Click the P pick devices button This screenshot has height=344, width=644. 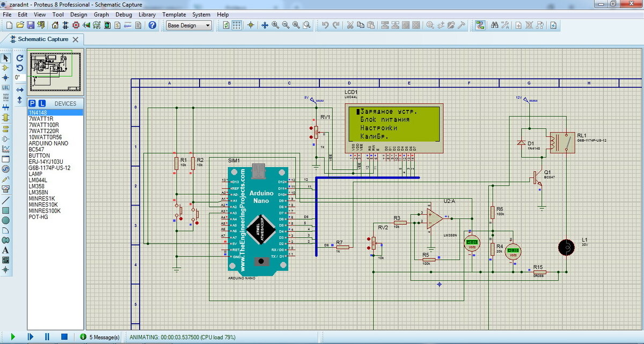(x=32, y=103)
